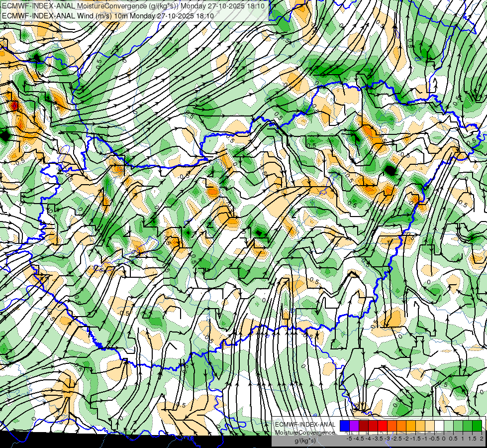Click the -2.5 tick label in legend
The width and height of the screenshot is (487, 448).
396,439
